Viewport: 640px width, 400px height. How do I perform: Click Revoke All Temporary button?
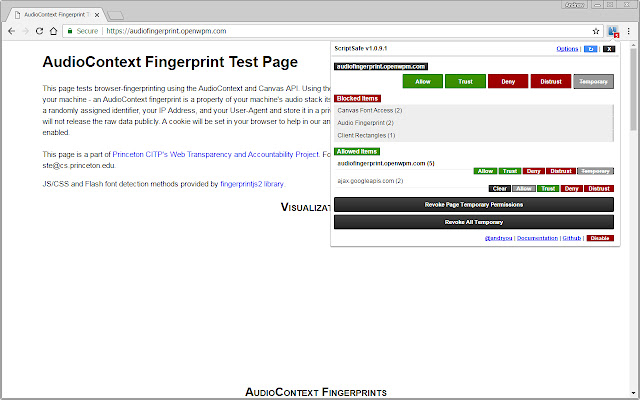click(x=473, y=222)
